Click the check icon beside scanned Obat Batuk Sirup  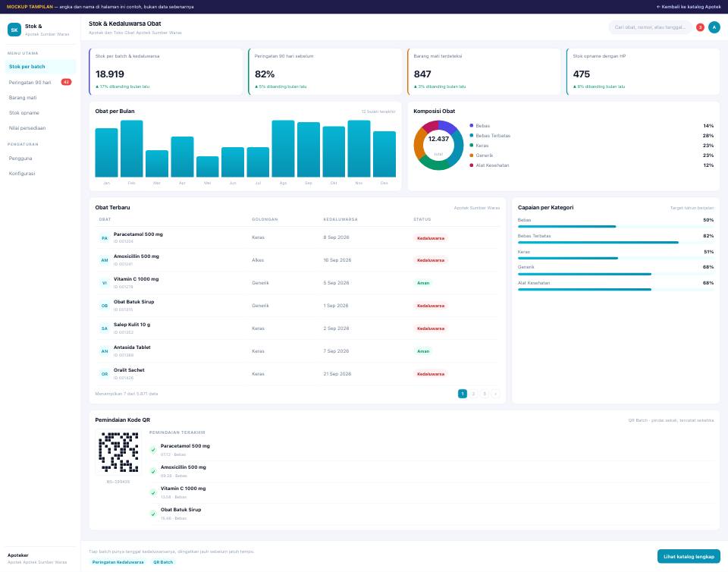[153, 514]
